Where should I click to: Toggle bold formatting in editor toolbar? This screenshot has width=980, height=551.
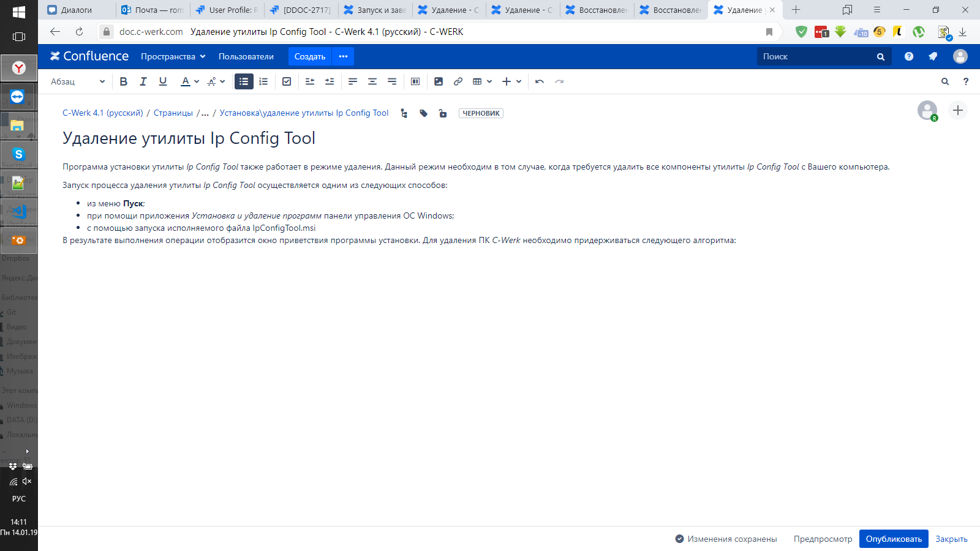pos(124,81)
